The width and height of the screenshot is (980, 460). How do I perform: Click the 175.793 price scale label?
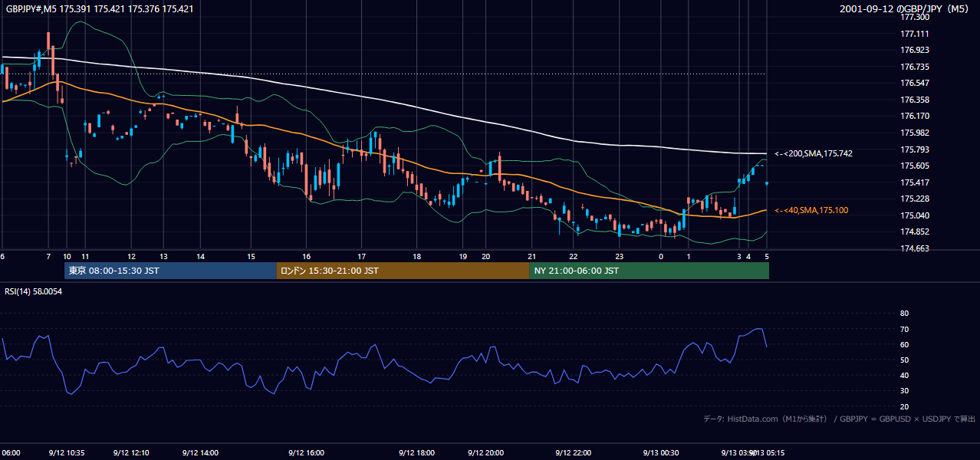coord(914,149)
